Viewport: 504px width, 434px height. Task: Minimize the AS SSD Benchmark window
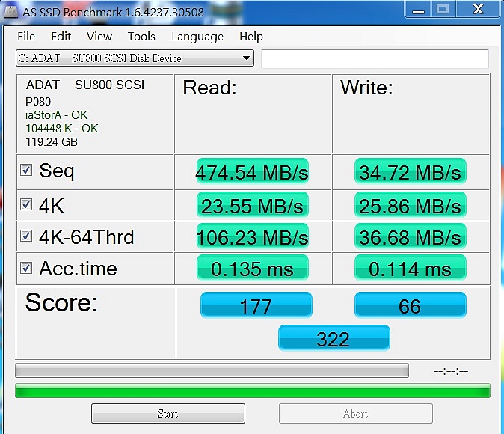[418, 9]
